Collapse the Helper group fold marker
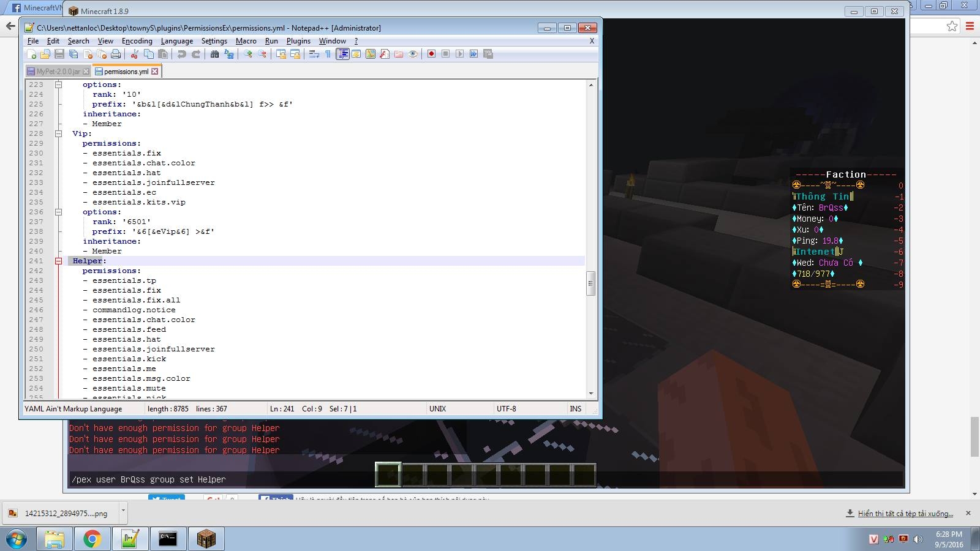 pyautogui.click(x=58, y=261)
